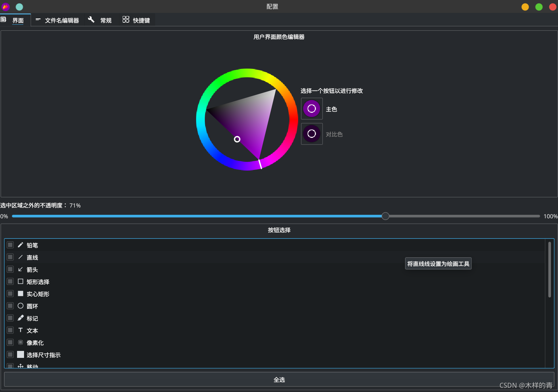The width and height of the screenshot is (558, 392).
Task: Switch to the 界面 tab
Action: tap(15, 20)
